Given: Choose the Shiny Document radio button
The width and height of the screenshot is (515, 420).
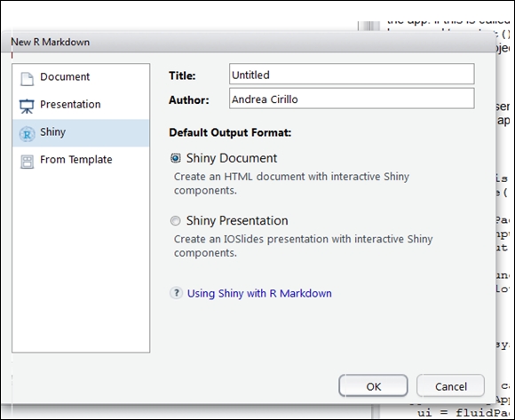Looking at the screenshot, I should coord(176,158).
